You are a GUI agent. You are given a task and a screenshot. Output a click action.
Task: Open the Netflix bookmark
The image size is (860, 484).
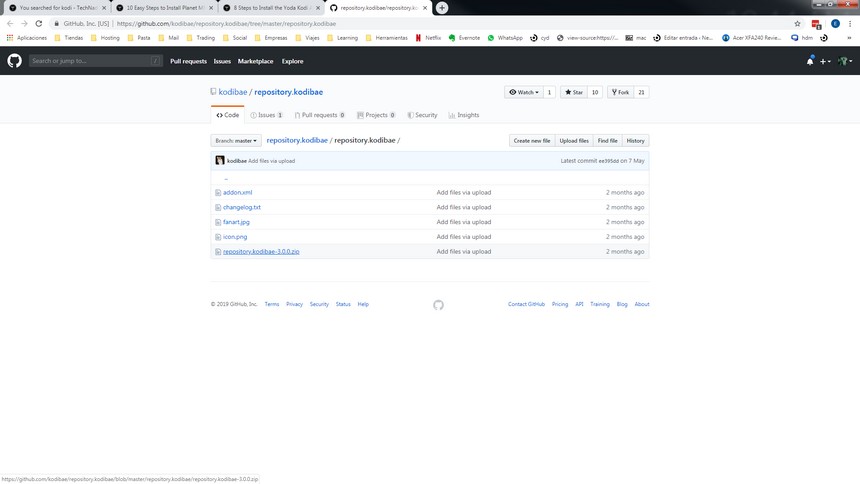click(x=428, y=38)
